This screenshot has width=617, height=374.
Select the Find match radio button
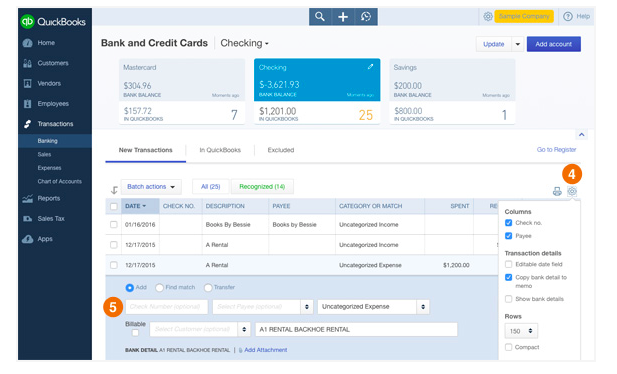pos(159,288)
